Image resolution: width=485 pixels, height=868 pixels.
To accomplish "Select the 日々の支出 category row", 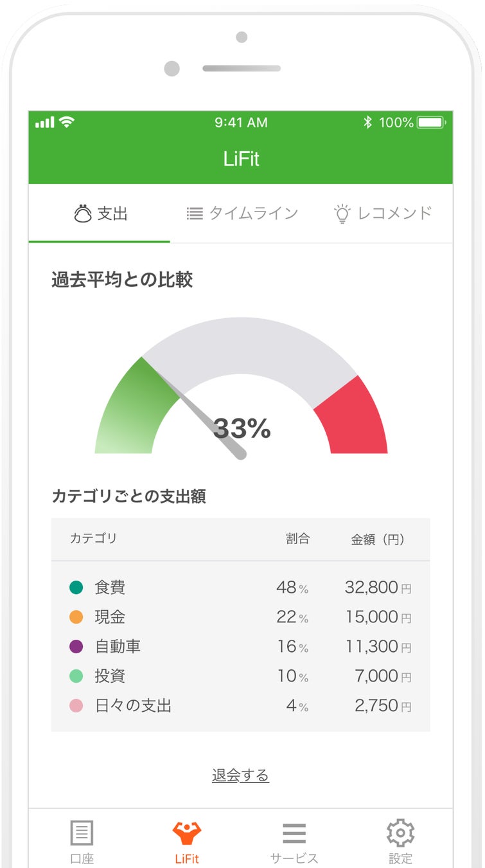I will coord(240,705).
